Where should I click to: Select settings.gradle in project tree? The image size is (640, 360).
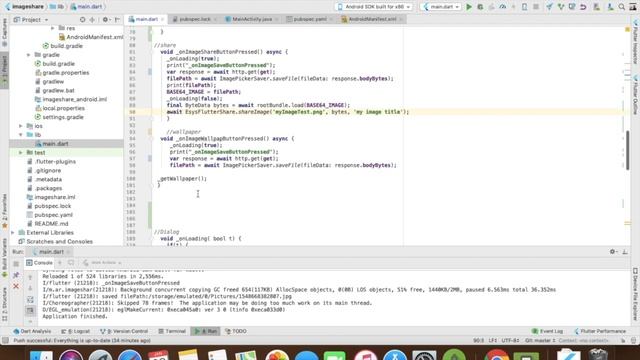pos(63,117)
